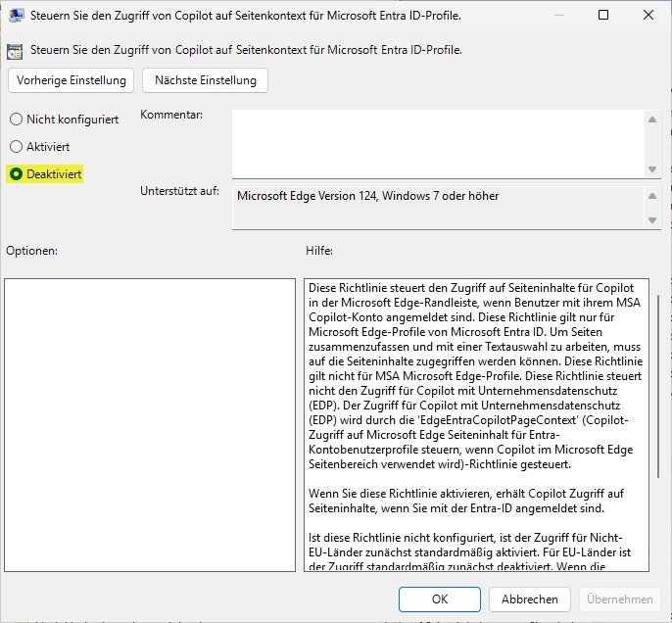Click the policy setting icon beside heading
The width and height of the screenshot is (672, 623).
(x=15, y=51)
